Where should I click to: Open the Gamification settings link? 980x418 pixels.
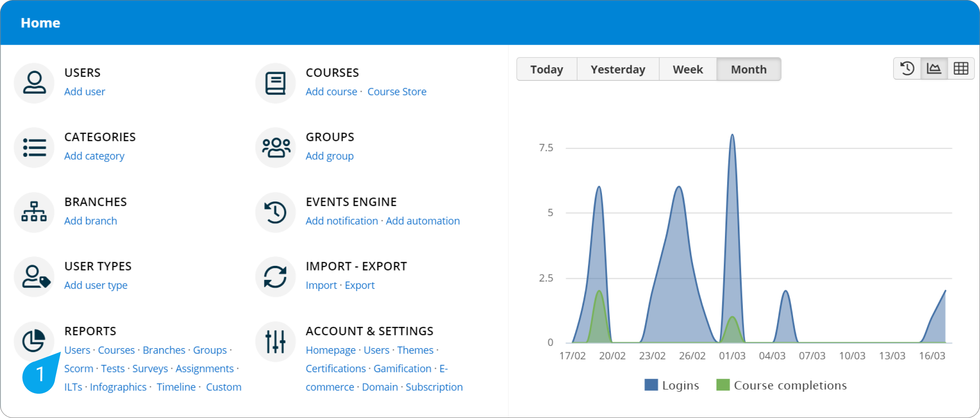point(402,368)
